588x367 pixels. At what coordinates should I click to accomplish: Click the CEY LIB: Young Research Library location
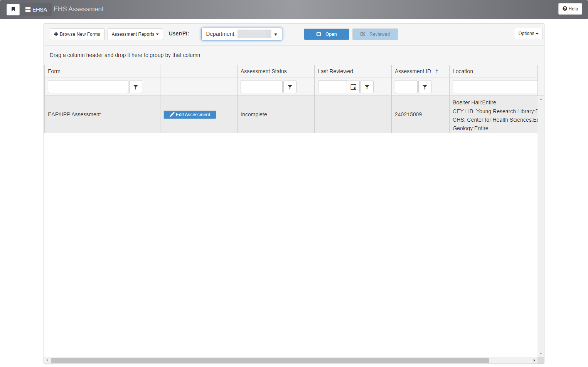click(495, 111)
